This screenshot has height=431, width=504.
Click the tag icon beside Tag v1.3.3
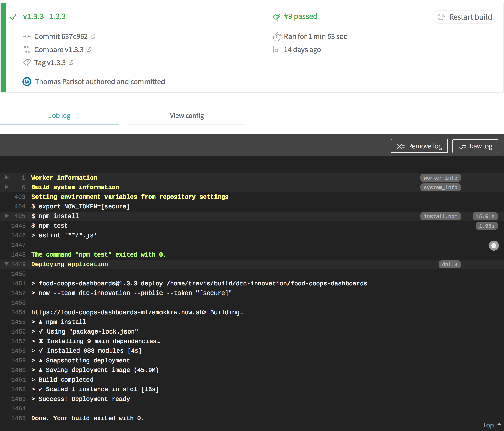click(x=27, y=63)
